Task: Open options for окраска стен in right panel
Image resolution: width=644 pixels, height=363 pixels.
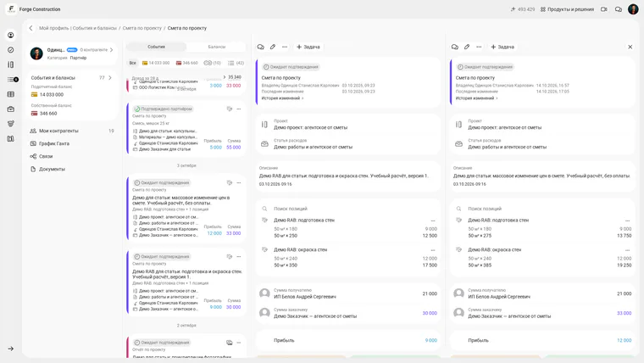Action: [x=627, y=250]
